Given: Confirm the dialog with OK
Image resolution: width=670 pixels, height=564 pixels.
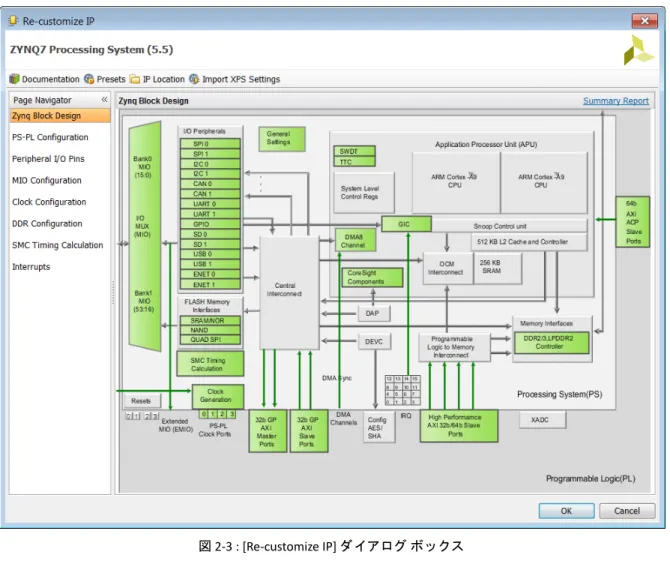Looking at the screenshot, I should [x=566, y=511].
